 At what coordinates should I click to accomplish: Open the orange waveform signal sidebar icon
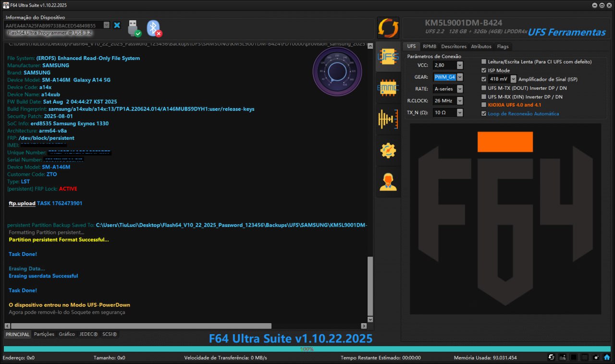388,119
